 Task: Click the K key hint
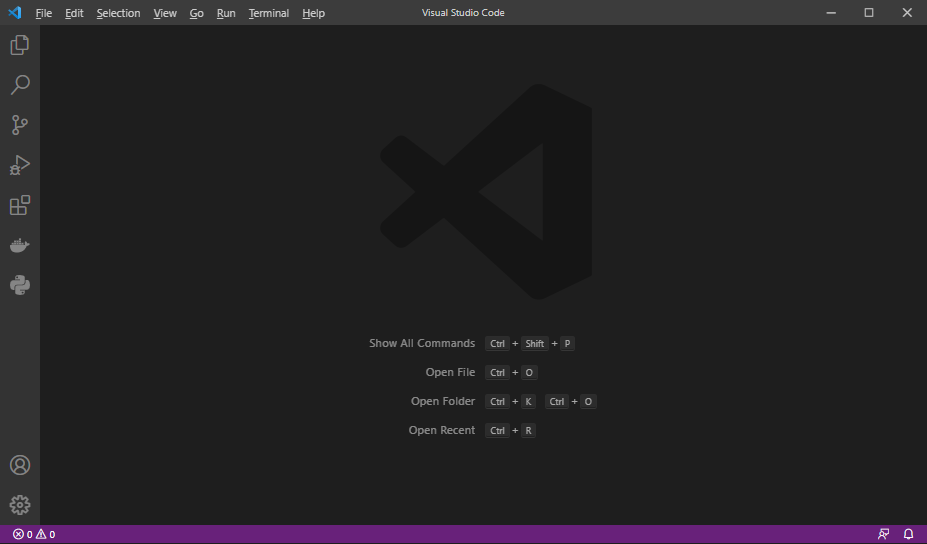(x=529, y=401)
